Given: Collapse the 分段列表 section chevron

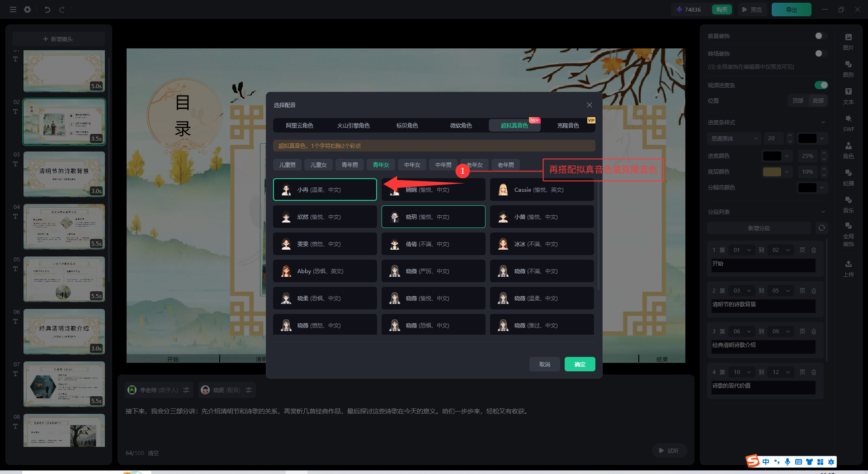Looking at the screenshot, I should (823, 212).
